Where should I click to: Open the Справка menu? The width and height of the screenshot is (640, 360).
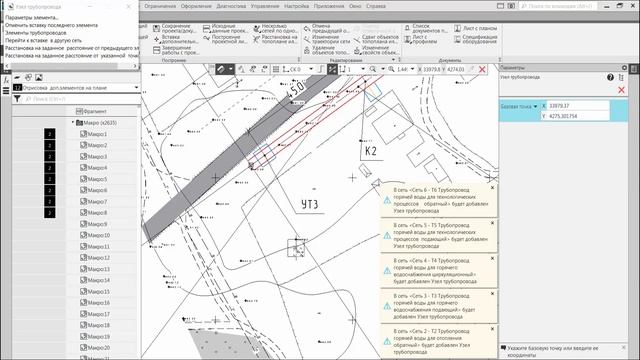point(376,6)
